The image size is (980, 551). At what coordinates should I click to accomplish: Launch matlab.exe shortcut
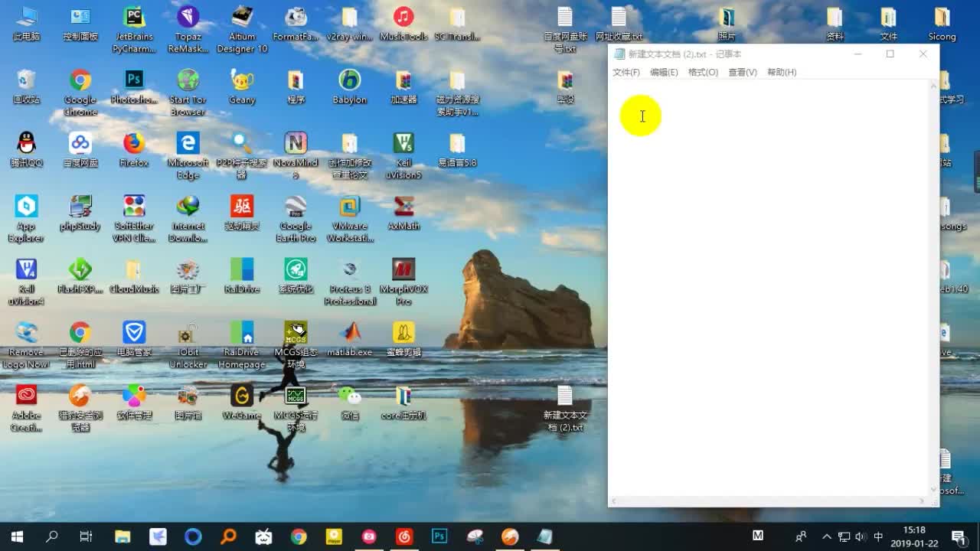[x=350, y=333]
